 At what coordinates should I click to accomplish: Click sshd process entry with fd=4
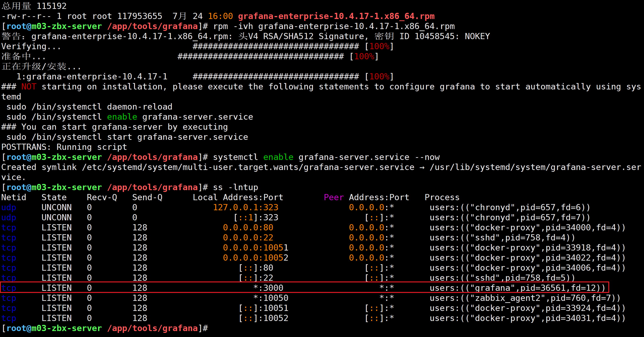click(x=502, y=238)
